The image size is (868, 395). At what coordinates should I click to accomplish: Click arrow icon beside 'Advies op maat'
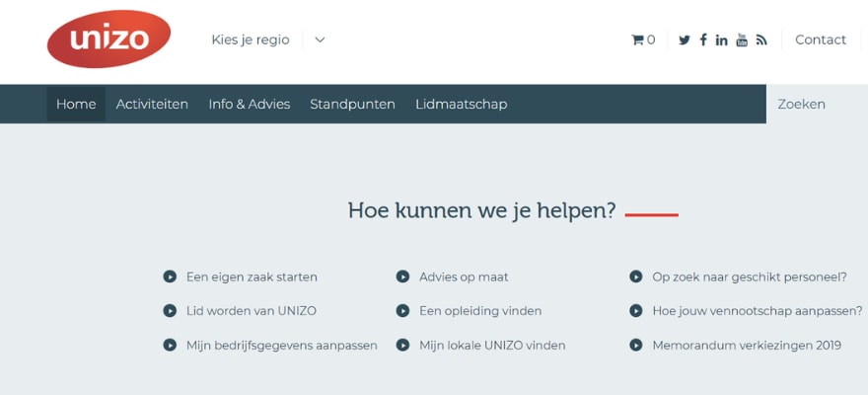pyautogui.click(x=402, y=277)
